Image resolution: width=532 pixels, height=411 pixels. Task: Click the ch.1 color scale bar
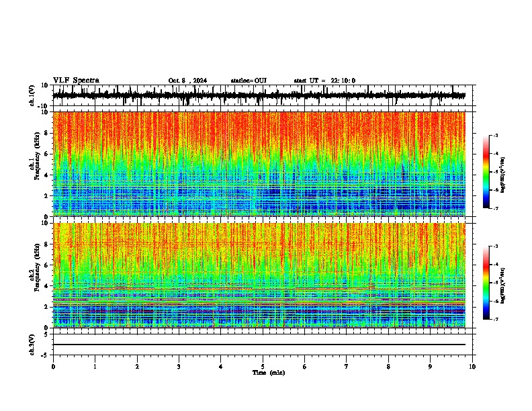[x=486, y=172]
